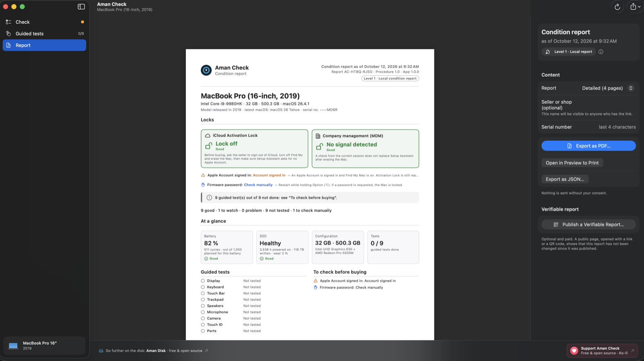Click the orange warning triangle by Apple Account signed in

point(203,175)
